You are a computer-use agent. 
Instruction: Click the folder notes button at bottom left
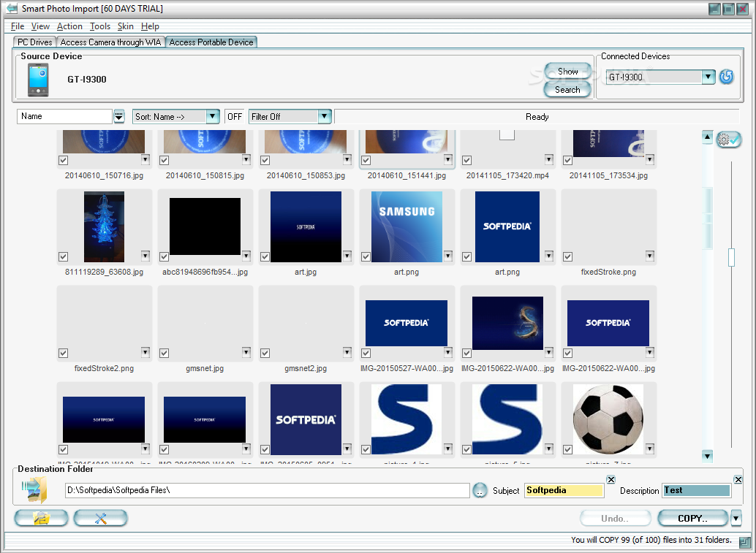[42, 519]
